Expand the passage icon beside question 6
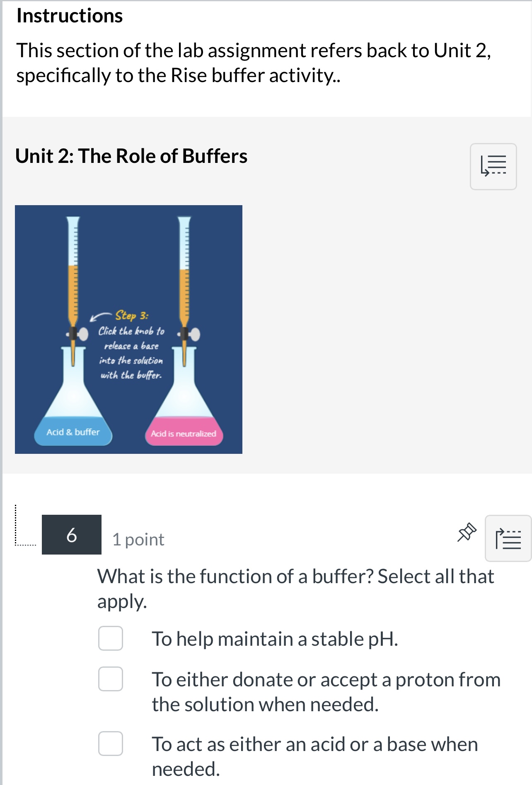 (x=508, y=538)
